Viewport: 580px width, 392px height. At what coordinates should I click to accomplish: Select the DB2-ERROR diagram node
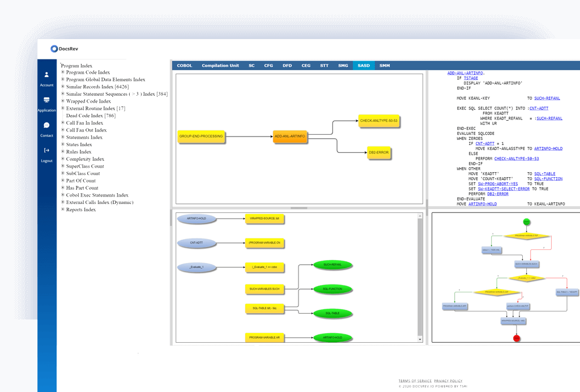coord(379,152)
